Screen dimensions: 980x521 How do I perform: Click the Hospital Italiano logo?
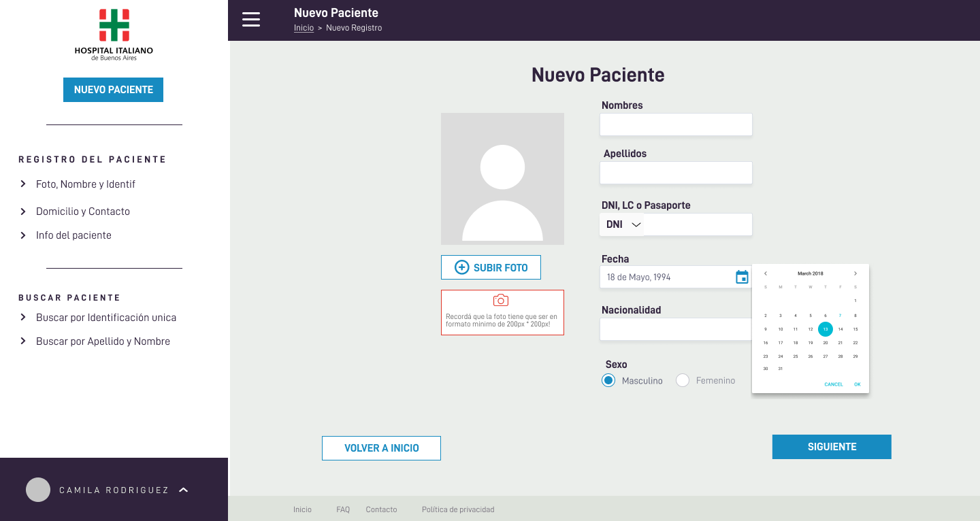coord(114,35)
